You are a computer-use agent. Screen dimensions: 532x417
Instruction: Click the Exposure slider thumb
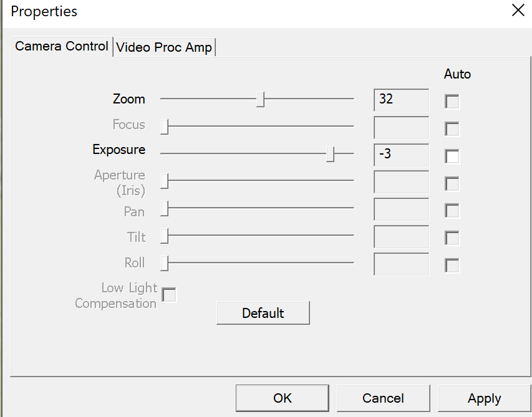[331, 154]
